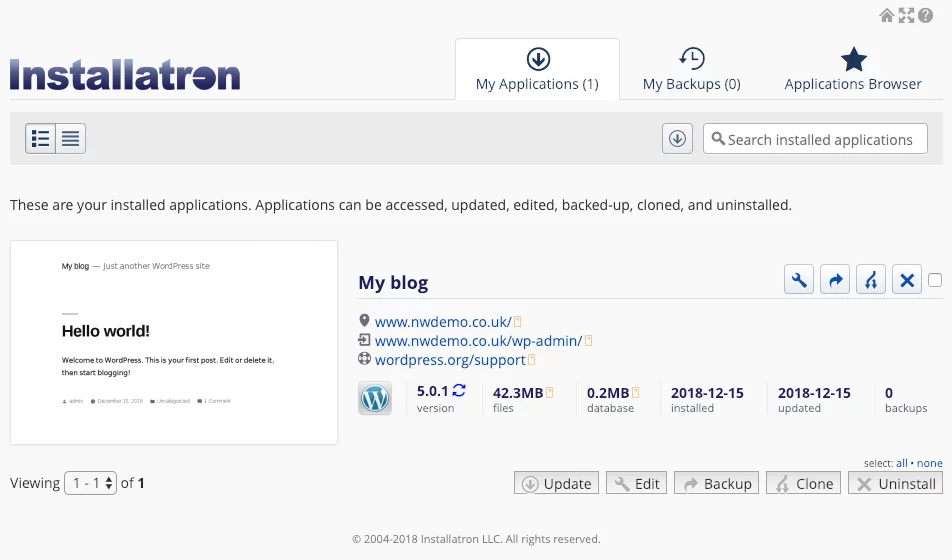
Task: Open the Viewing 1 - 1 page dropdown
Action: click(x=90, y=483)
